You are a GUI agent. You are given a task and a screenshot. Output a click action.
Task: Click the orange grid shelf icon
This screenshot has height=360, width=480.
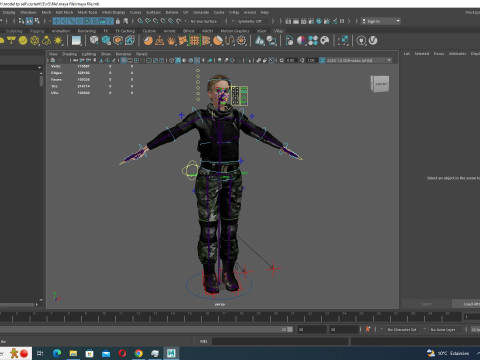(194, 41)
